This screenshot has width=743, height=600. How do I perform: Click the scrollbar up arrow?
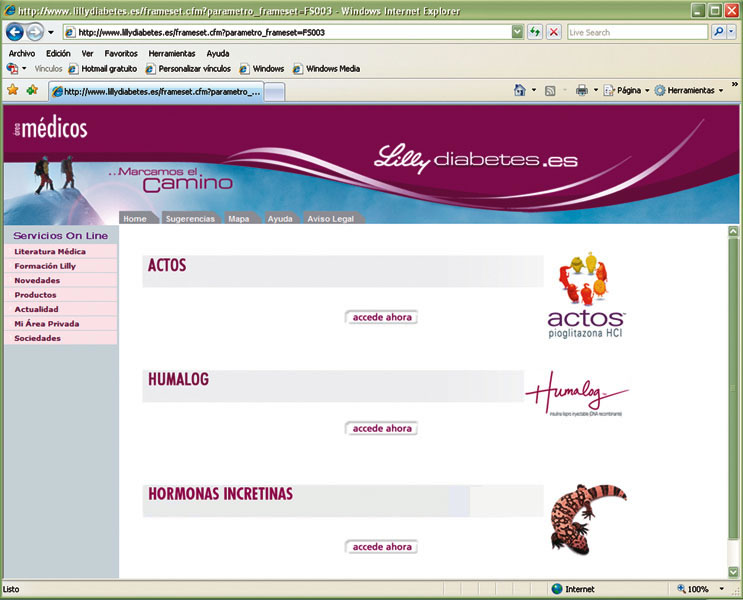click(733, 231)
